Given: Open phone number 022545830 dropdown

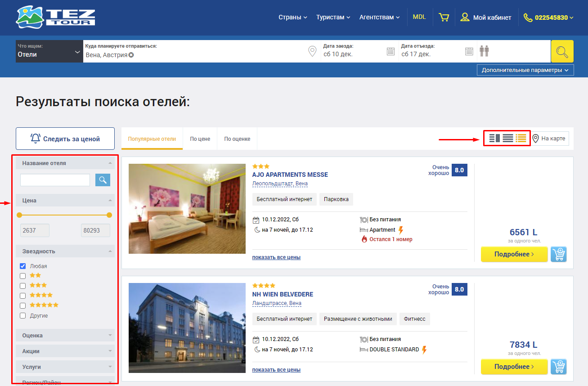Looking at the screenshot, I should (x=554, y=18).
